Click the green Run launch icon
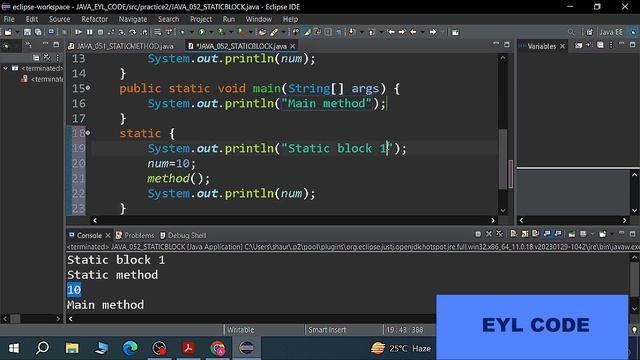This screenshot has height=360, width=640. point(202,32)
